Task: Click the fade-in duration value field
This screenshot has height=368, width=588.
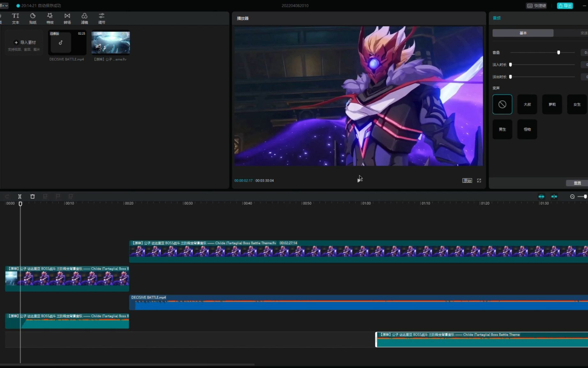Action: [584, 65]
